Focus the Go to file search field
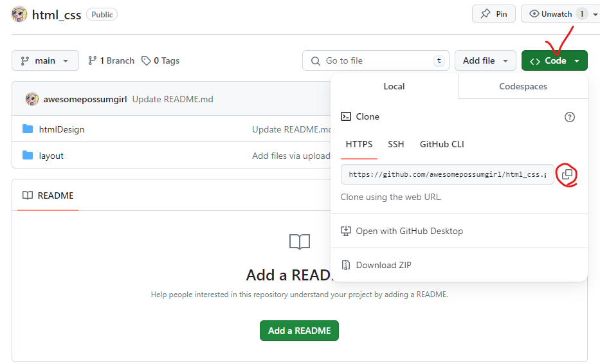This screenshot has width=600, height=364. coord(376,60)
